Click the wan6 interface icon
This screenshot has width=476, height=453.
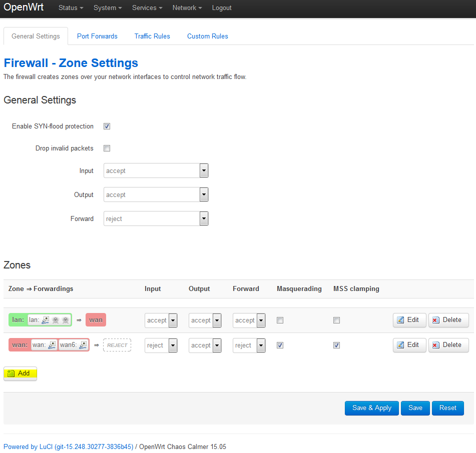coord(83,345)
